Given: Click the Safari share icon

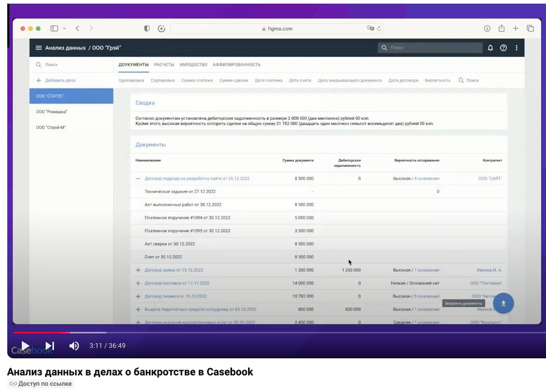Looking at the screenshot, I should 501,28.
